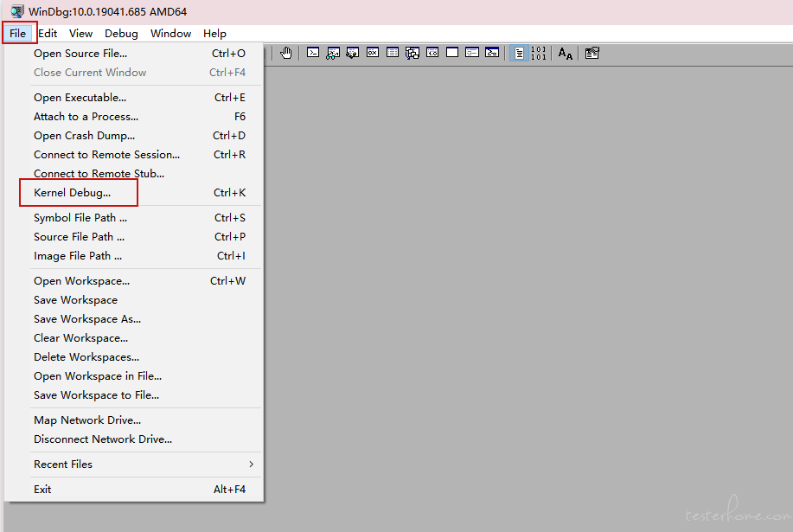
Task: Click the File menu
Action: [17, 34]
